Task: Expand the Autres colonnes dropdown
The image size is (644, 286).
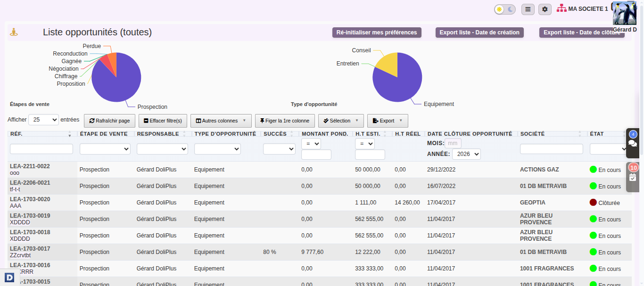Action: (221, 121)
